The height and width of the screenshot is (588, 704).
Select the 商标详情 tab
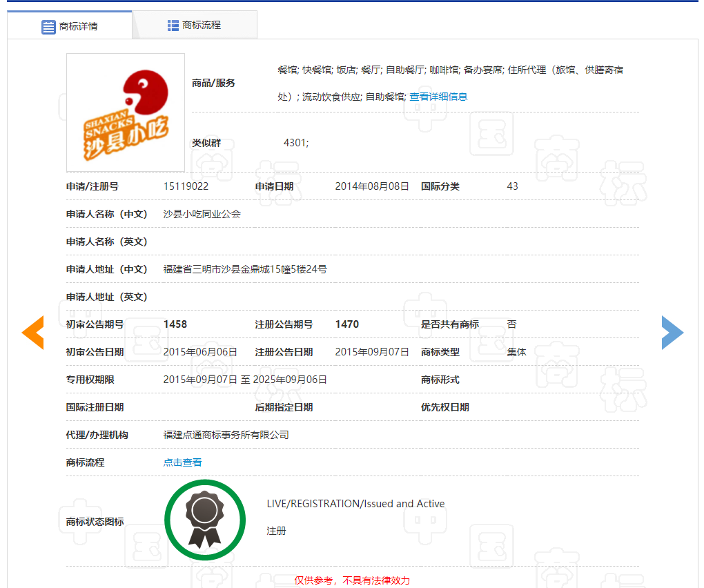70,26
